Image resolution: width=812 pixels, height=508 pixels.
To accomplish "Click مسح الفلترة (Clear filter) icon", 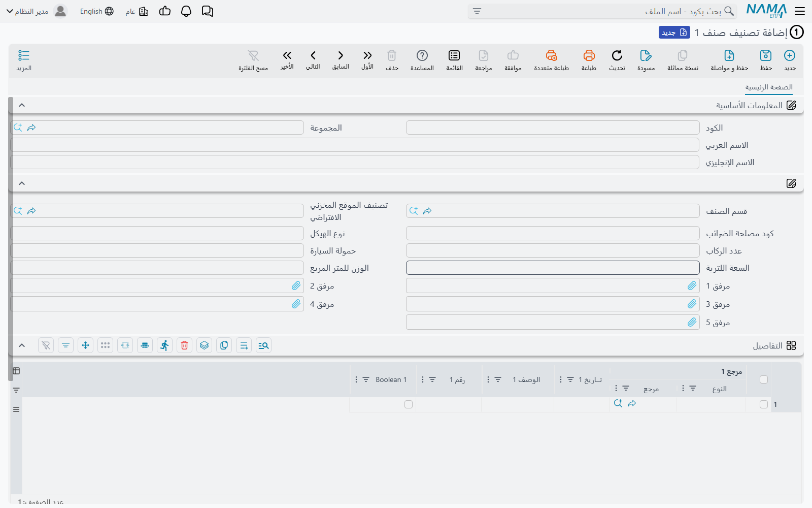I will click(253, 55).
